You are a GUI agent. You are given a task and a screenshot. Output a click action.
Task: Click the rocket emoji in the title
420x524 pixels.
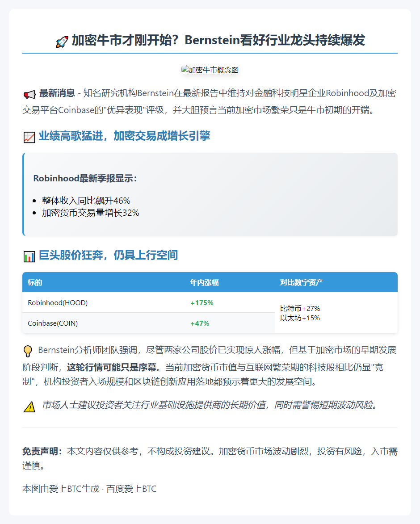62,42
